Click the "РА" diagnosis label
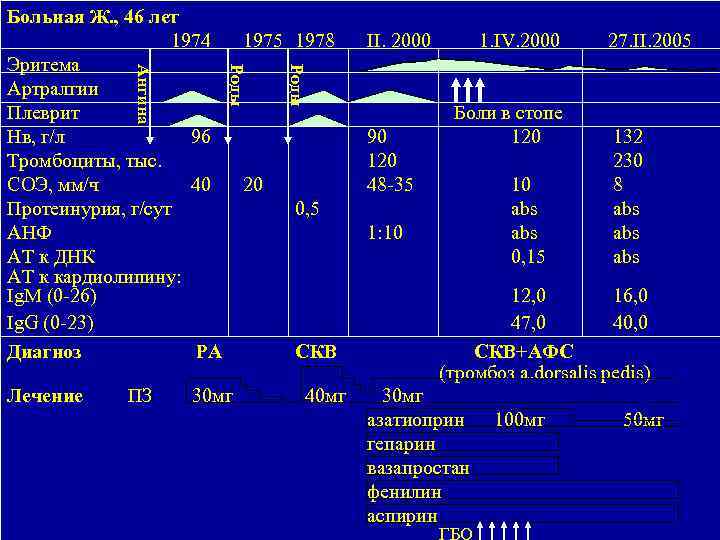Viewport: 720px width, 540px height. tap(209, 352)
